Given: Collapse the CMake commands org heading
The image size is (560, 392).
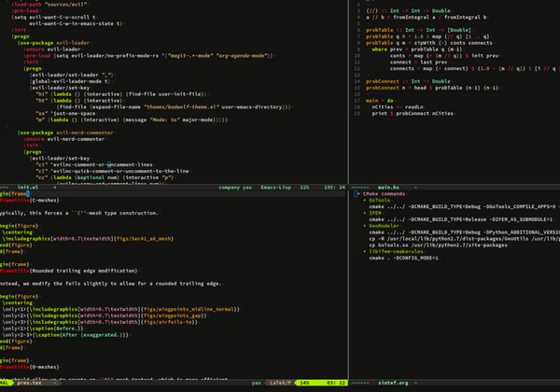Looking at the screenshot, I should coord(384,194).
